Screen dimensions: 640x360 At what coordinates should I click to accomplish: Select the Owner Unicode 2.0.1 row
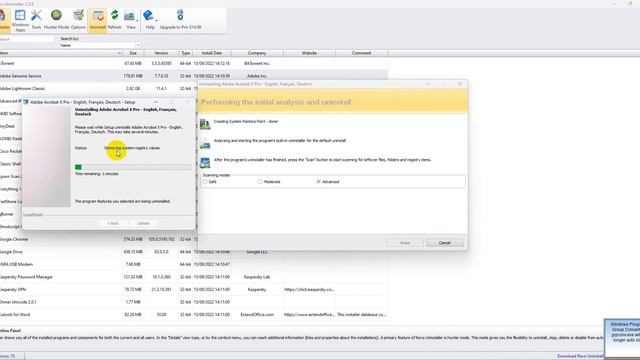(193, 302)
